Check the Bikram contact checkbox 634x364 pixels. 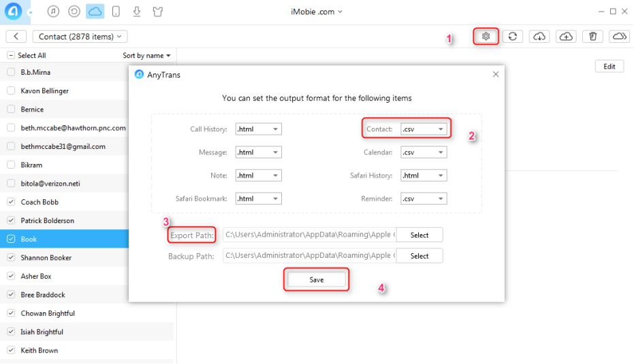11,165
